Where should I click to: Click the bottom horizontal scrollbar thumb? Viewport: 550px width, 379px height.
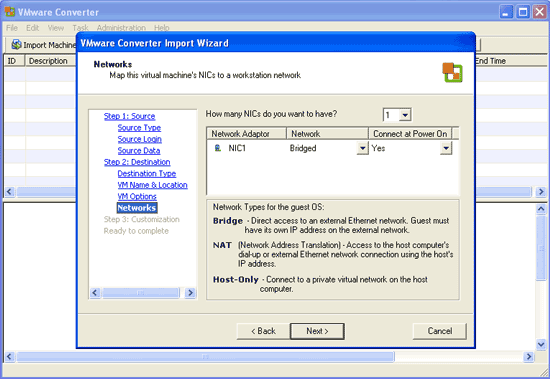point(206,357)
